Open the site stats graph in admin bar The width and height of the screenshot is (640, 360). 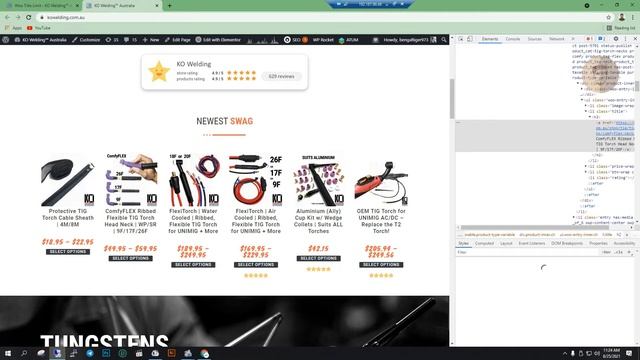tap(263, 40)
